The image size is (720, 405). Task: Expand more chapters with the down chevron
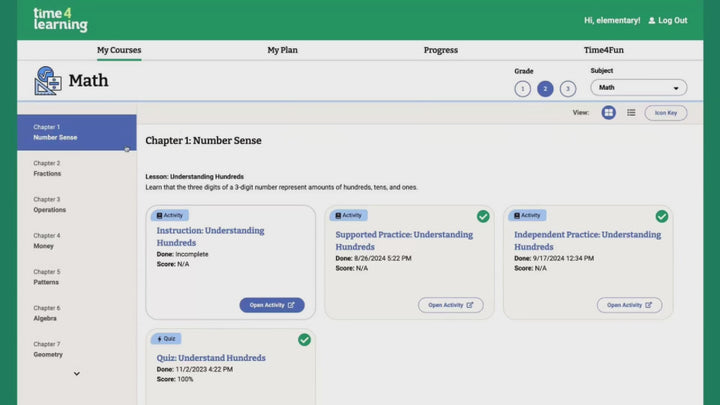[x=77, y=374]
